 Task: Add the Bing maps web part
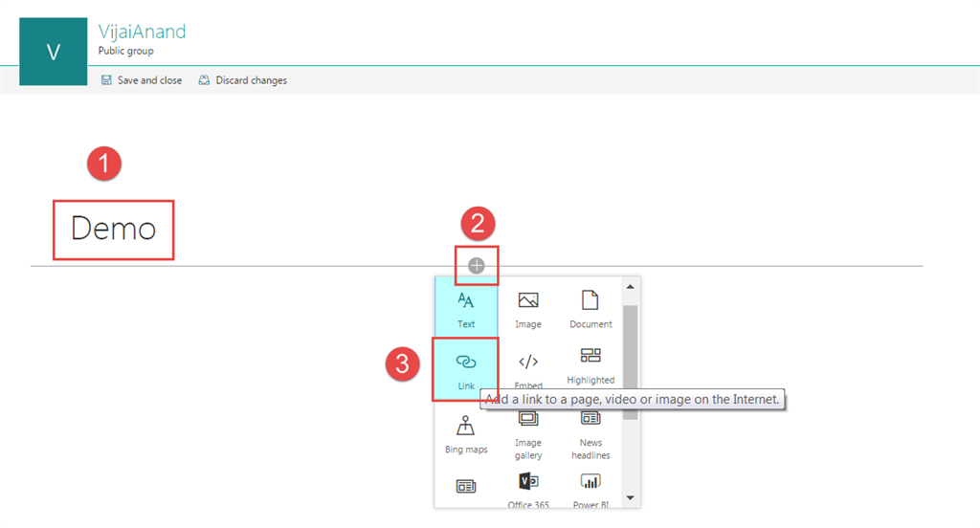click(466, 434)
